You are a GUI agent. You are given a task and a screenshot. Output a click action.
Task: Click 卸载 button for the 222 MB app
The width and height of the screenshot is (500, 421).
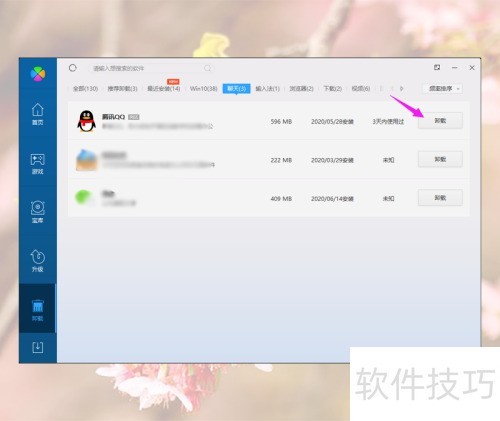click(x=440, y=159)
